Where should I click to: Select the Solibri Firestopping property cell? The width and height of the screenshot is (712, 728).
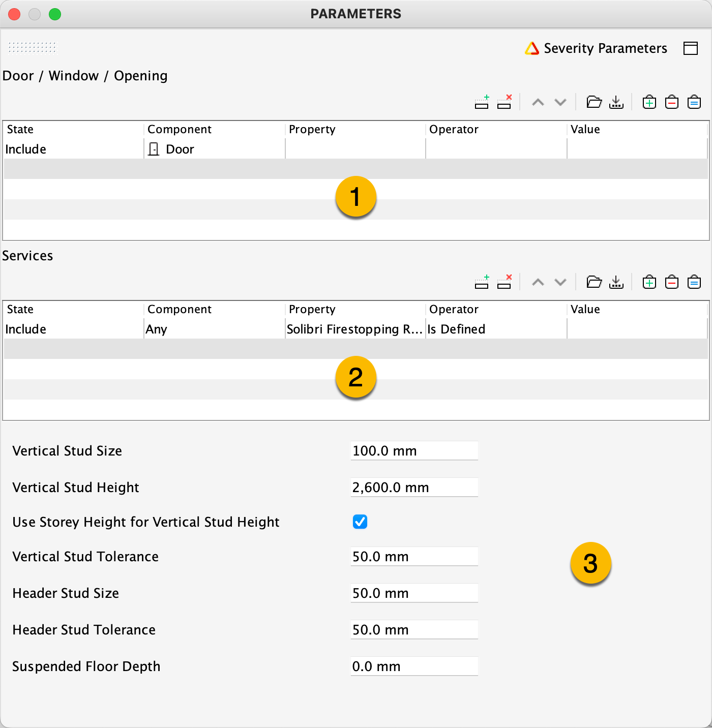click(x=355, y=329)
